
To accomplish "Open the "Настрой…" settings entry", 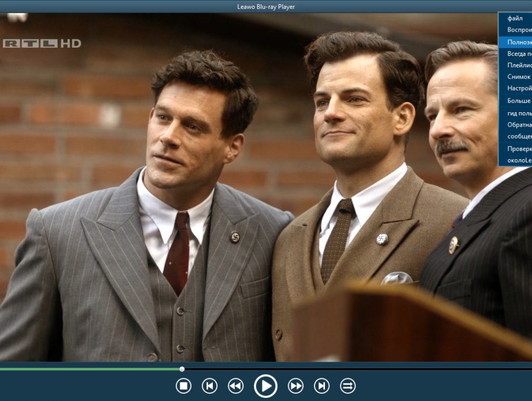I will (515, 89).
